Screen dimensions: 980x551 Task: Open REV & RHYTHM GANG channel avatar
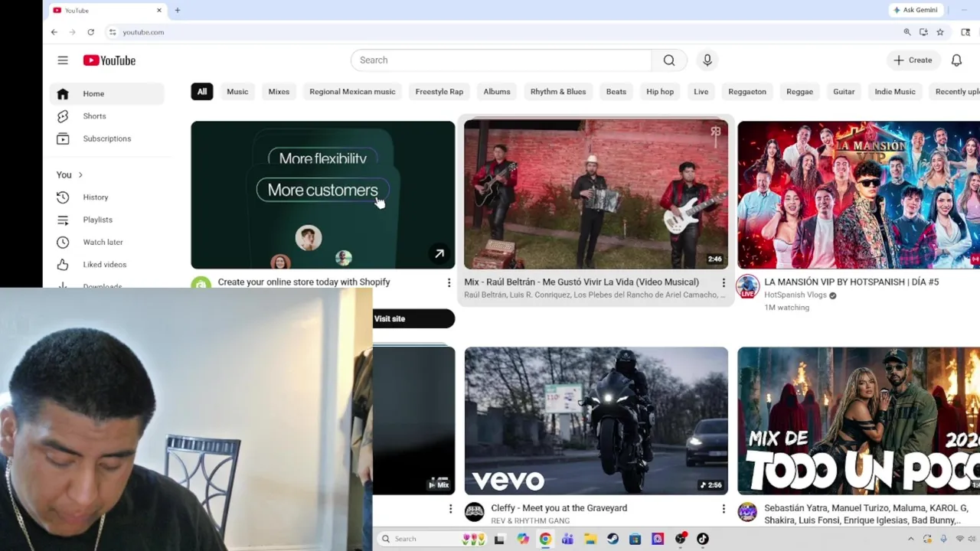coord(475,512)
